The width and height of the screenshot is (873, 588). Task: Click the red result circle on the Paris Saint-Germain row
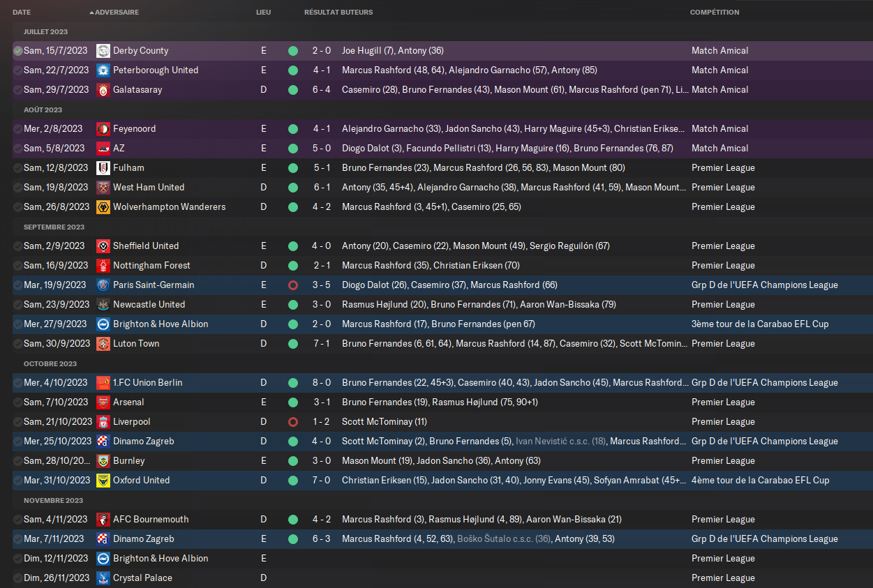[x=293, y=285]
